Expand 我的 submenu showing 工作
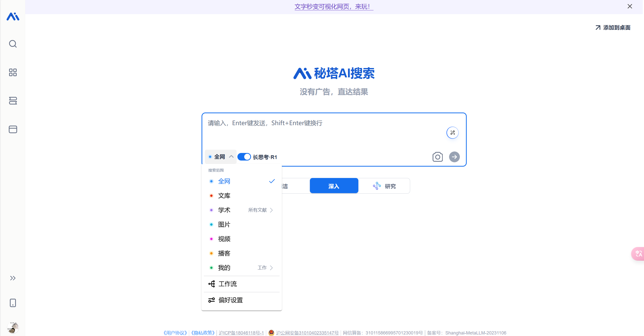 click(x=265, y=268)
